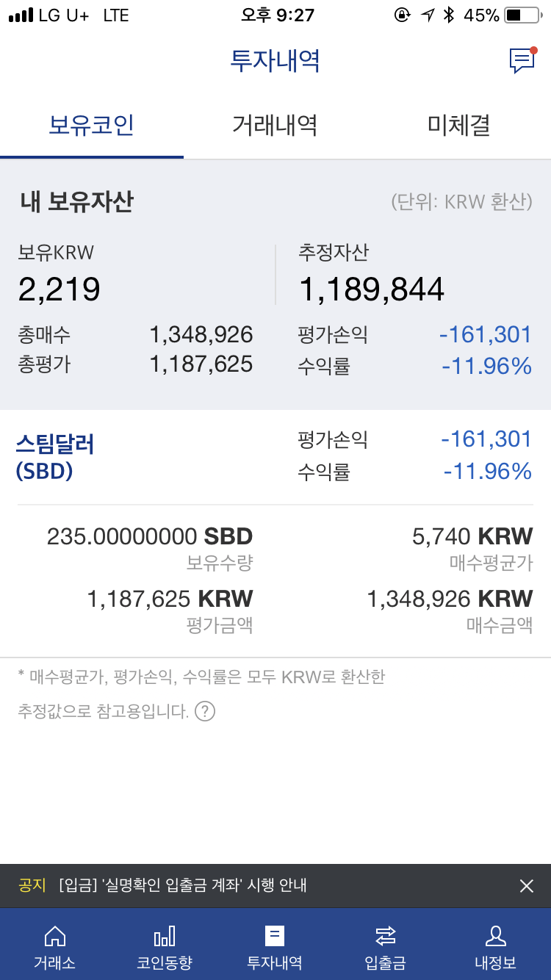The image size is (551, 980).
Task: Tap the 내정보 profile icon
Action: tap(495, 936)
